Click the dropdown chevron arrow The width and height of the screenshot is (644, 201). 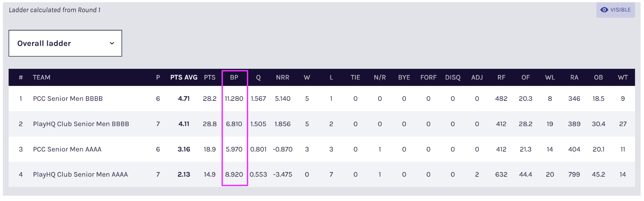(x=112, y=43)
